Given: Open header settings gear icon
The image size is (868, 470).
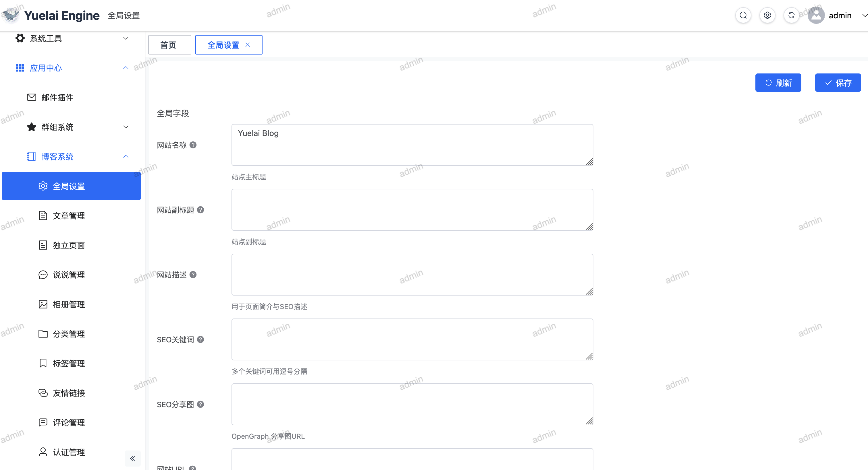Looking at the screenshot, I should (767, 15).
